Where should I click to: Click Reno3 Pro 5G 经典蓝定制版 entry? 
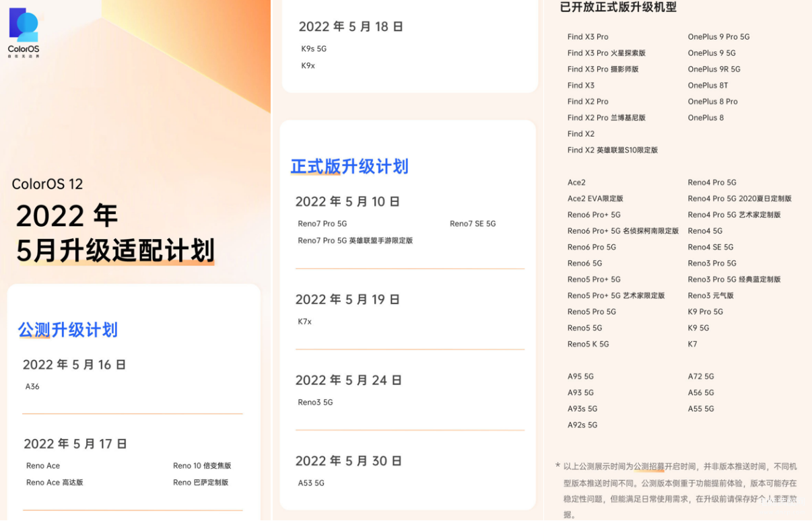click(734, 279)
